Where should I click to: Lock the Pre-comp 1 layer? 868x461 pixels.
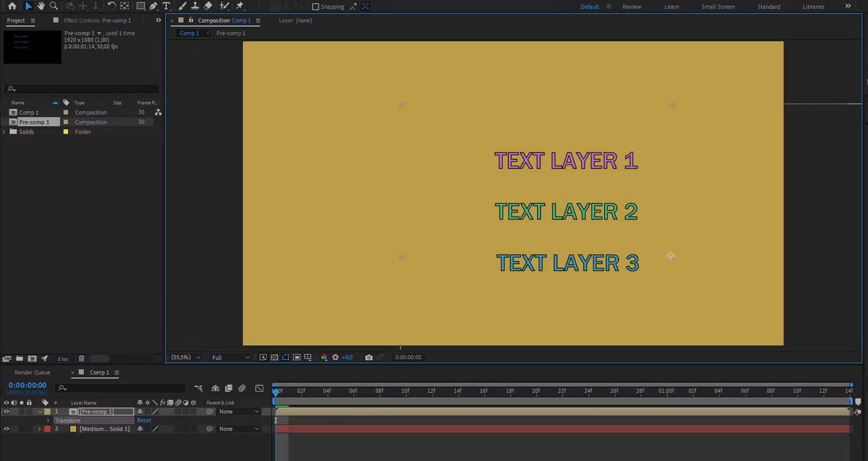tap(30, 411)
